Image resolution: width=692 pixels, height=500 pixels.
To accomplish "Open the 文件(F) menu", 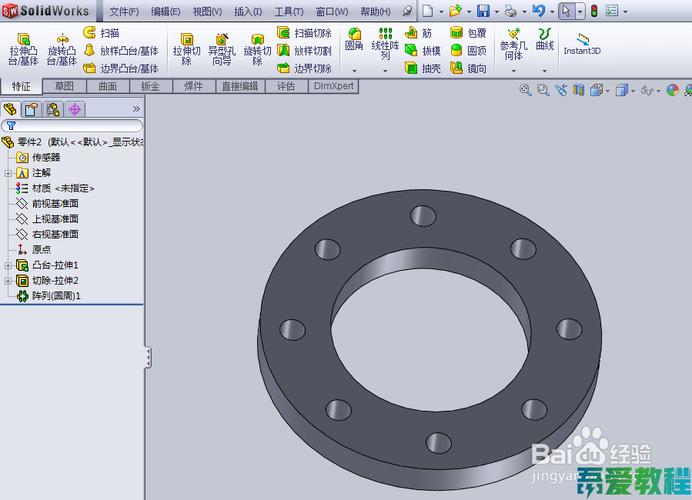I will point(124,11).
